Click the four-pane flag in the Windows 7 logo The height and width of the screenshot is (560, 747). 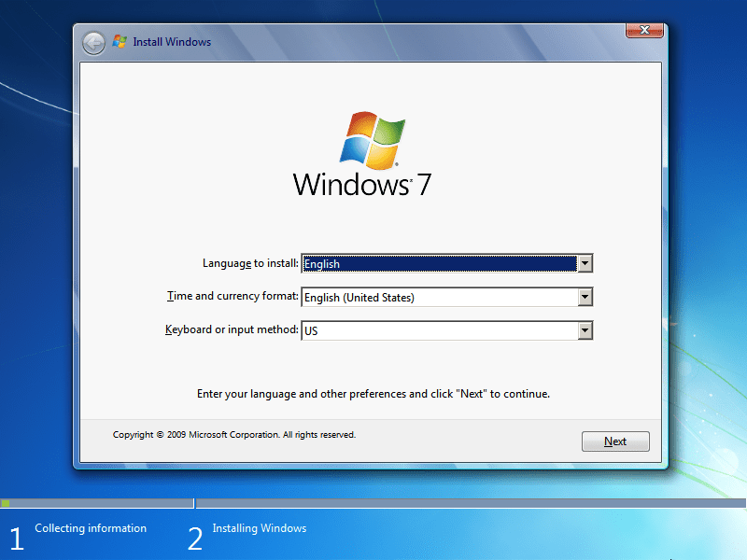[374, 140]
